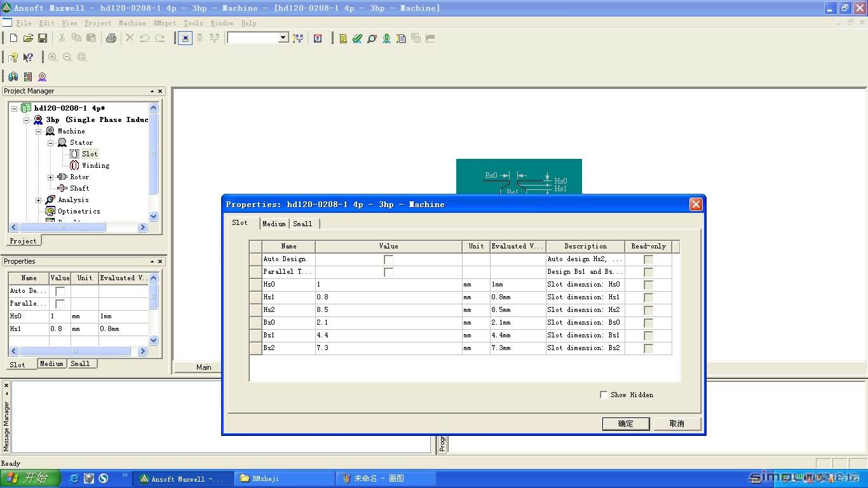Click the Hs2 value field 8.5
Screen dimensions: 868x488
tap(388, 310)
